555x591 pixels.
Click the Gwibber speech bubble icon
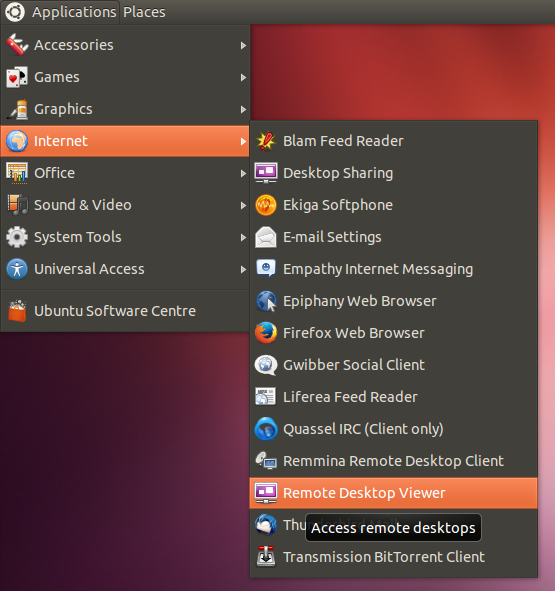(x=266, y=365)
